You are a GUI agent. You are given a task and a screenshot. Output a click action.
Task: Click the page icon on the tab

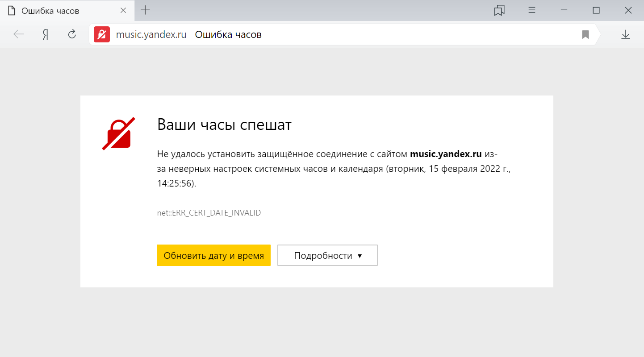click(12, 10)
